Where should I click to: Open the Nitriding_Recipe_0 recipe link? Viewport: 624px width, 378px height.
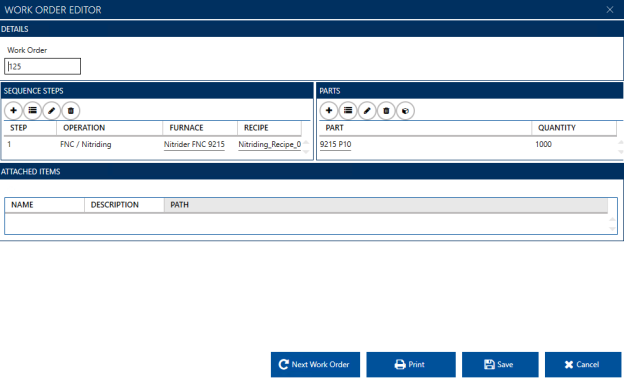pos(269,144)
